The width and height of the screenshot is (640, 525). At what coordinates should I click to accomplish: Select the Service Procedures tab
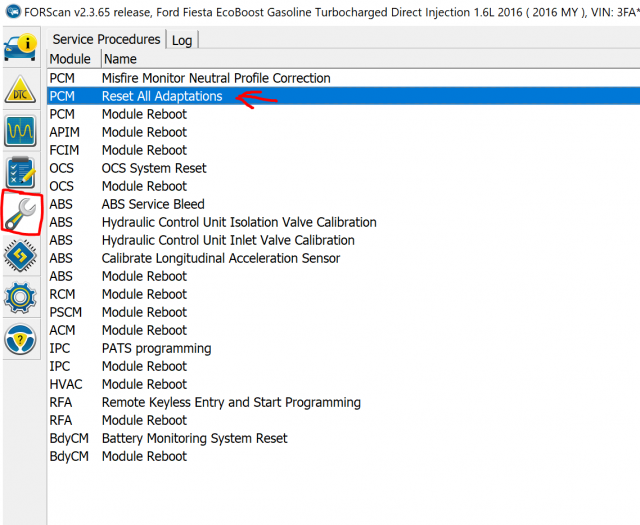[x=106, y=39]
